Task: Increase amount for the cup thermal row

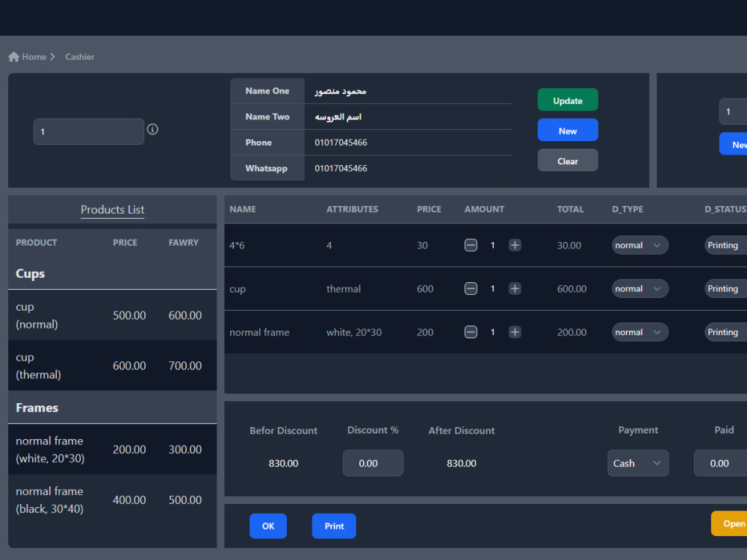Action: click(x=515, y=288)
